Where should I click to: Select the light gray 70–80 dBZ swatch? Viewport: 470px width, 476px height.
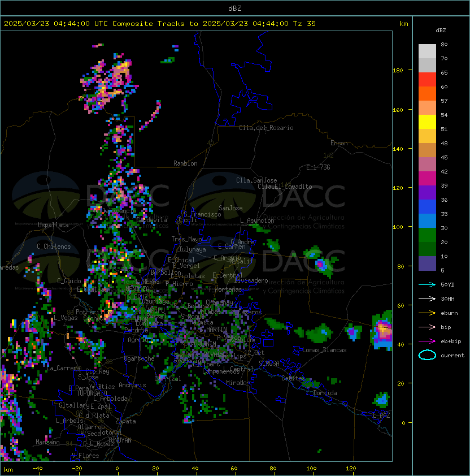(x=427, y=51)
